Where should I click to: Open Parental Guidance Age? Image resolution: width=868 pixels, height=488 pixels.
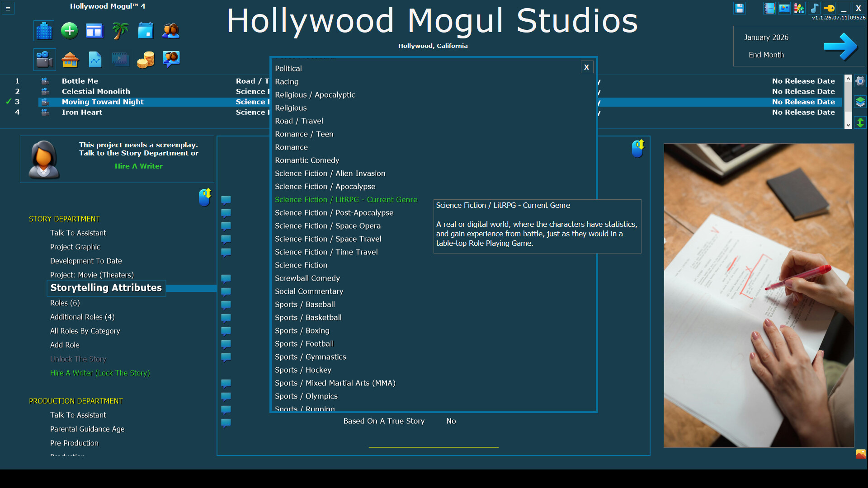[x=87, y=429]
